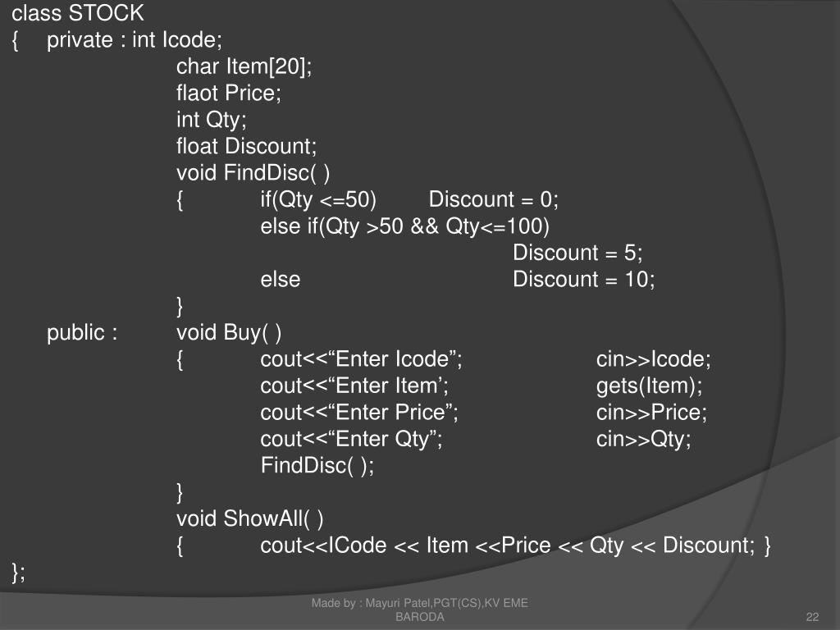Click the 'cout<<"Enter Icode";' statement
This screenshot has height=630, width=840.
361,359
